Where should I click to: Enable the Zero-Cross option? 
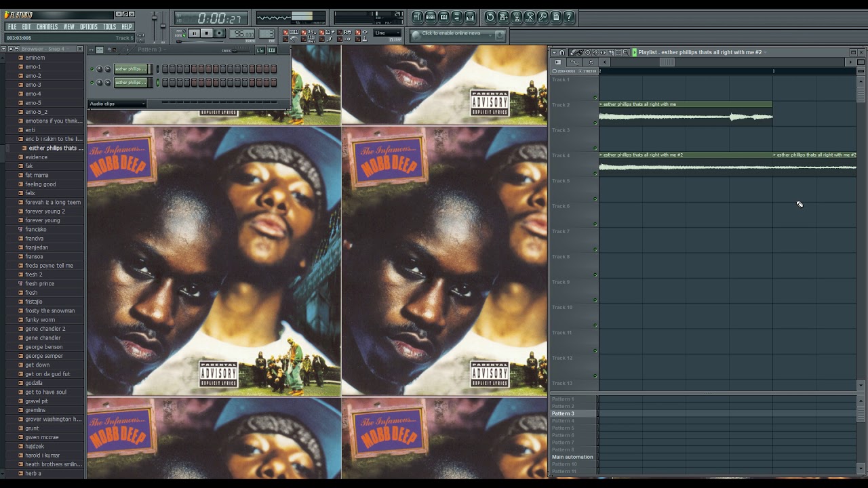click(x=564, y=71)
